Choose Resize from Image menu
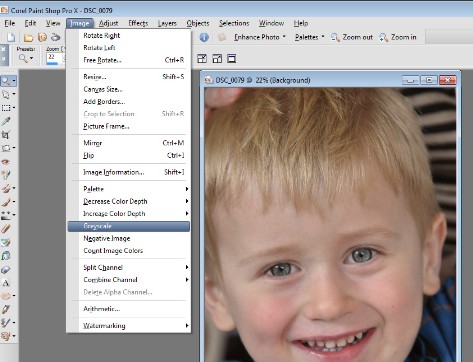 129,77
